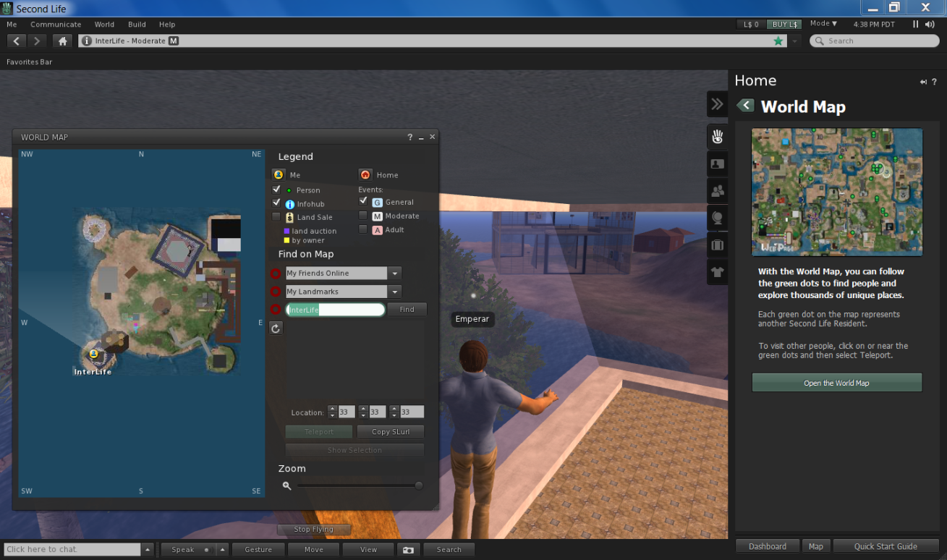Toggle the General events checkbox

[x=363, y=201]
